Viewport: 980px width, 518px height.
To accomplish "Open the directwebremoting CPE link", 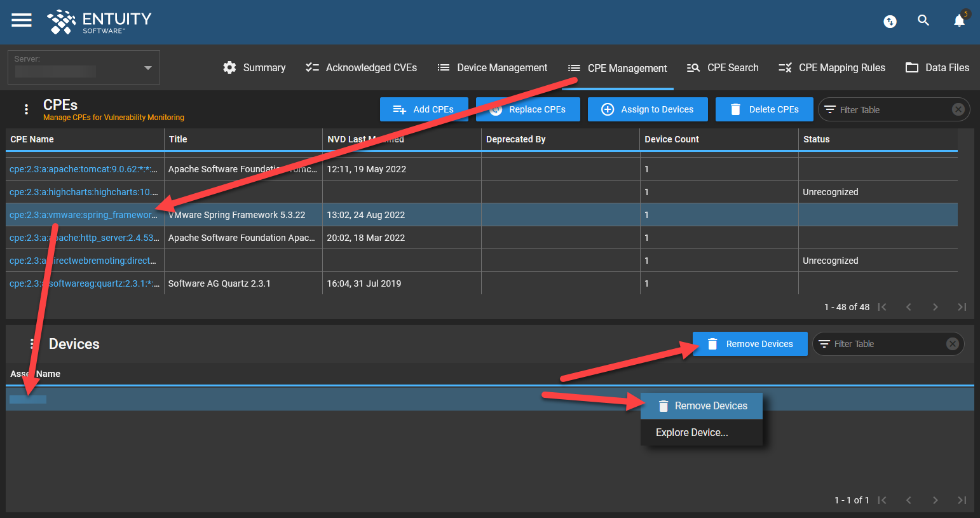I will (x=83, y=261).
